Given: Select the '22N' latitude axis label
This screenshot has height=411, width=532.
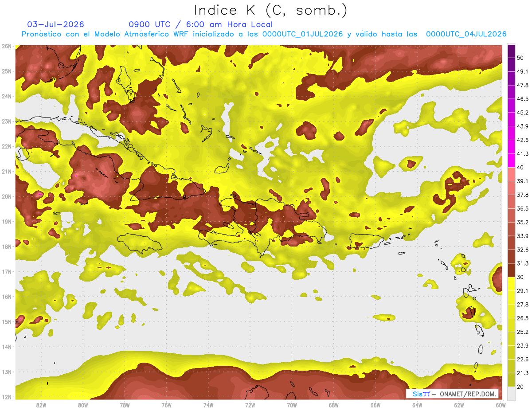Looking at the screenshot, I should [6, 146].
